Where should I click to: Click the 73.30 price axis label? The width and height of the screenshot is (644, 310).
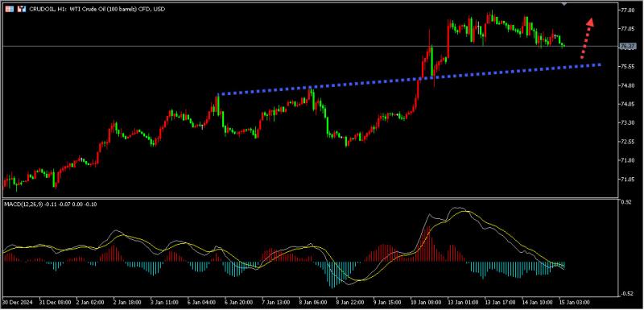coord(627,122)
